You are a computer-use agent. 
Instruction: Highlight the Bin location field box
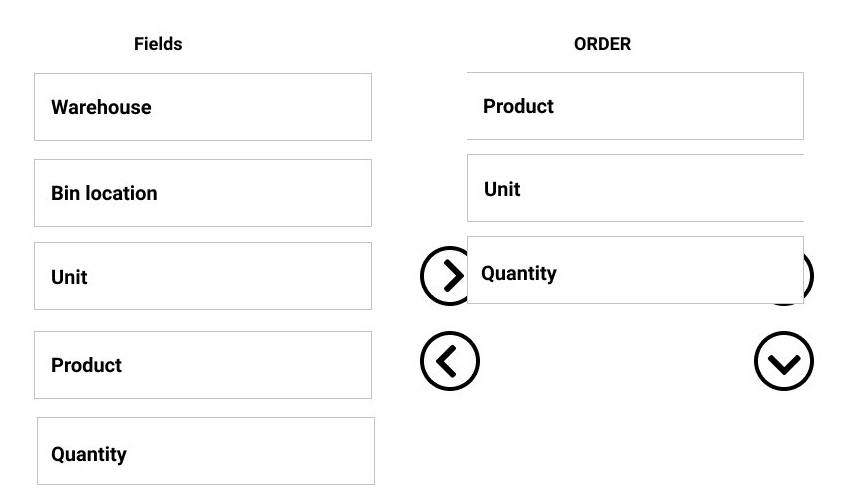coord(203,193)
